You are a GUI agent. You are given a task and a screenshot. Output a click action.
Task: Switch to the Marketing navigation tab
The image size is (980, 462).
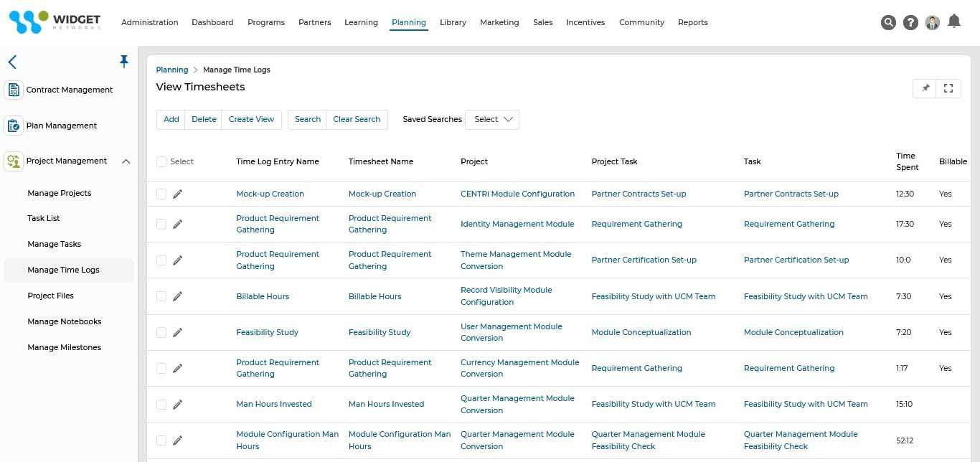click(x=499, y=22)
